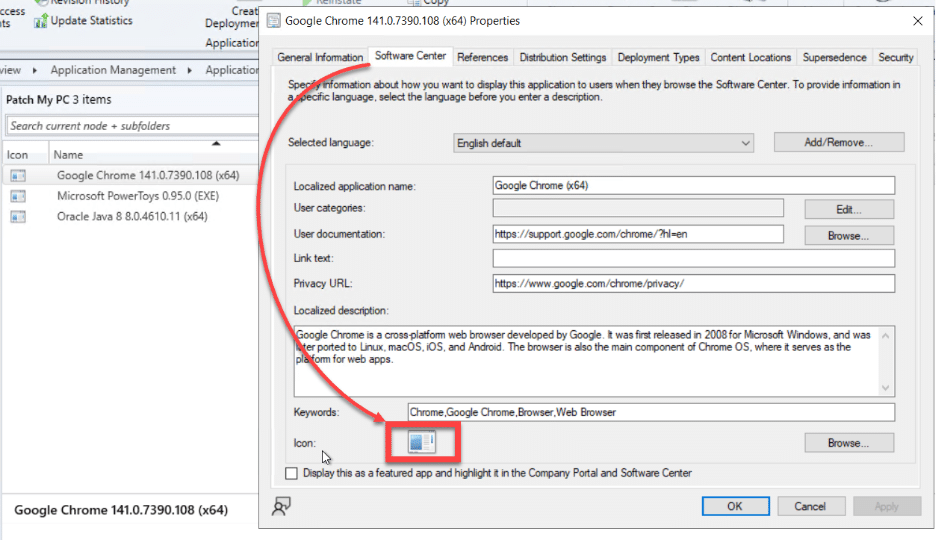936x540 pixels.
Task: Click the Google Chrome row icon in list
Action: [x=18, y=176]
